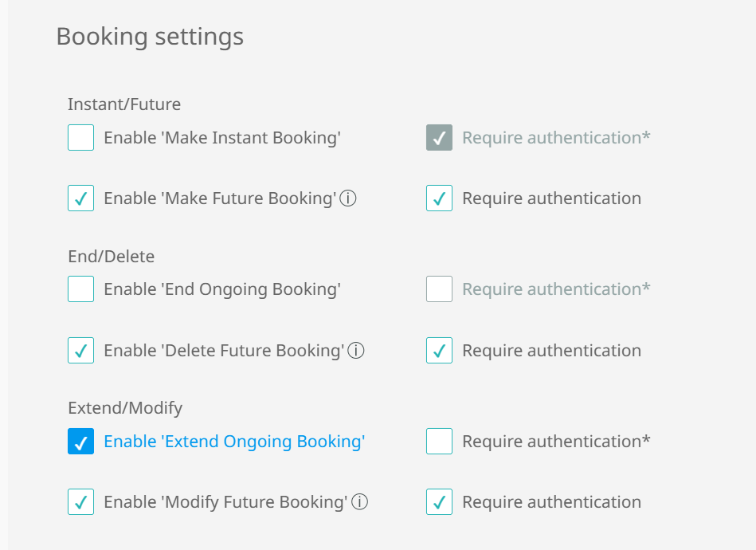
Task: Click info icon beside Modify Future Booking
Action: tap(360, 501)
